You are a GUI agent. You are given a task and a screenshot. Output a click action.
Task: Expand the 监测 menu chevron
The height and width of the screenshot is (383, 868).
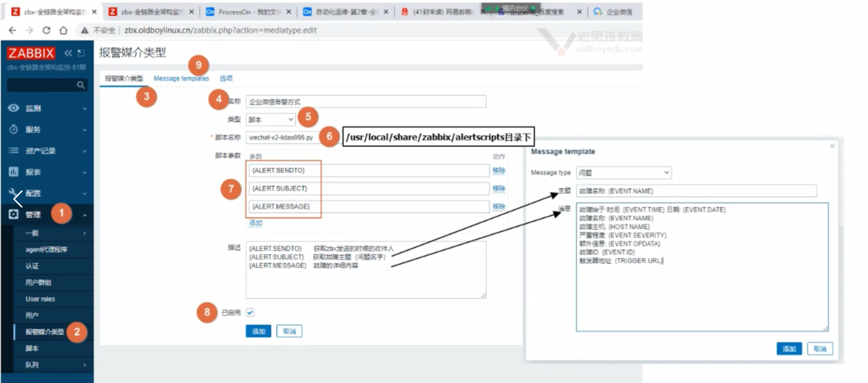pyautogui.click(x=84, y=109)
